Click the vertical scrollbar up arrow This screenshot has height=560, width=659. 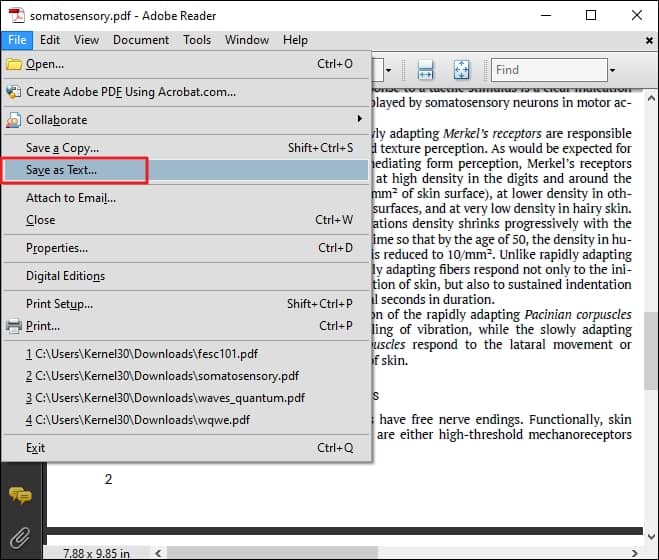[651, 99]
